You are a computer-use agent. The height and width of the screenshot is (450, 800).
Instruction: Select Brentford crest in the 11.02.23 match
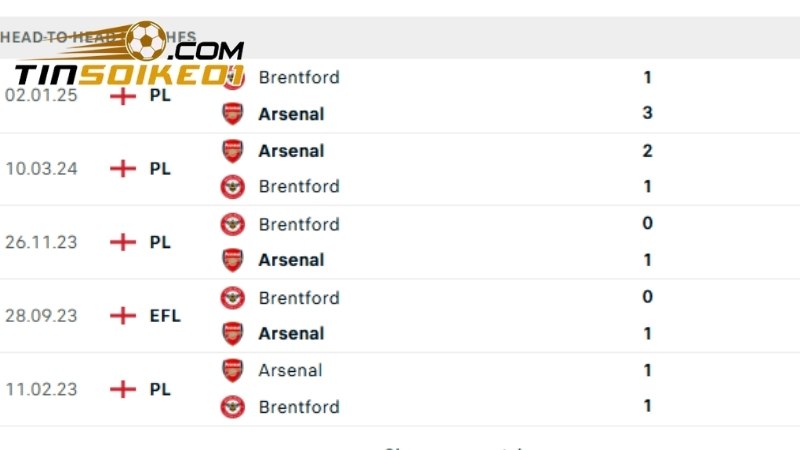(x=232, y=407)
